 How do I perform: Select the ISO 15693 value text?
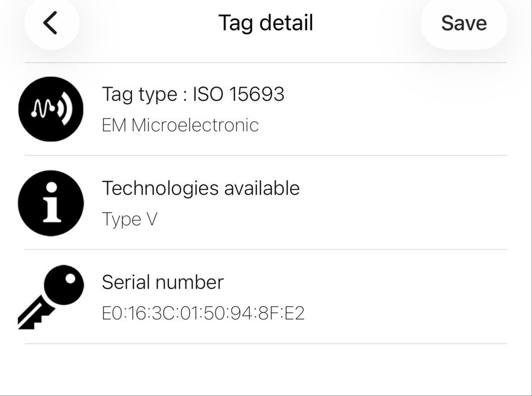pos(239,94)
